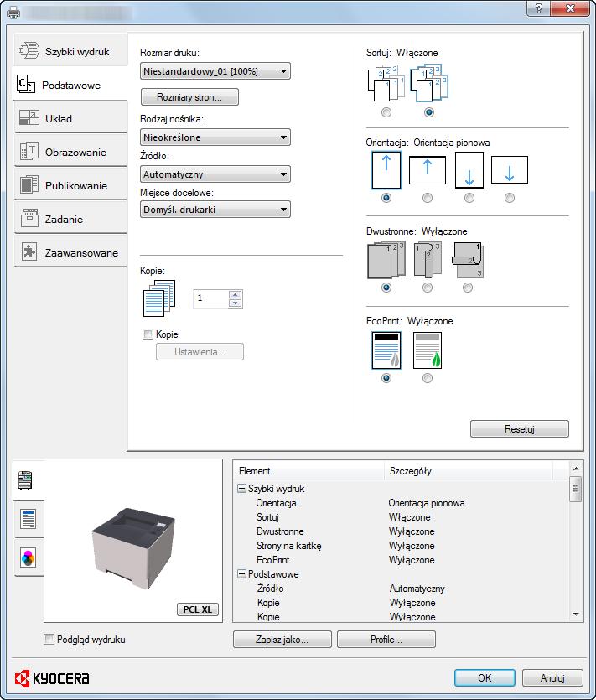The width and height of the screenshot is (596, 700).
Task: Open the Rozmiar druku dropdown
Action: point(215,71)
